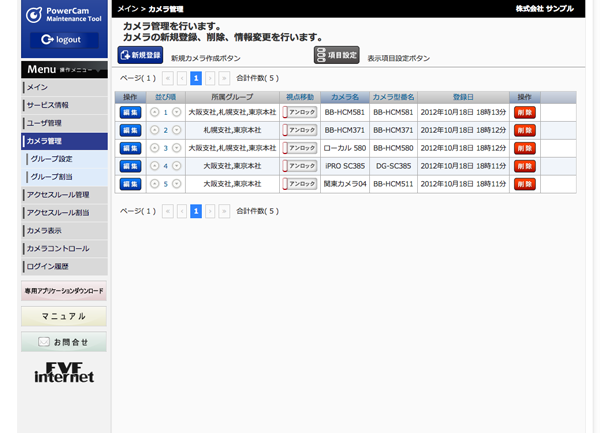Sort by 並び順 column header
Viewport: 600px width, 433px height.
165,97
